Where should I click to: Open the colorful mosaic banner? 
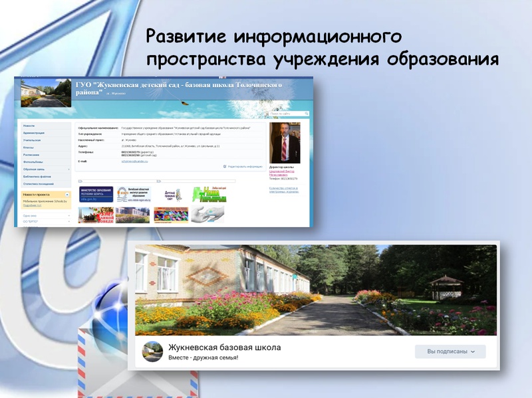(x=171, y=215)
